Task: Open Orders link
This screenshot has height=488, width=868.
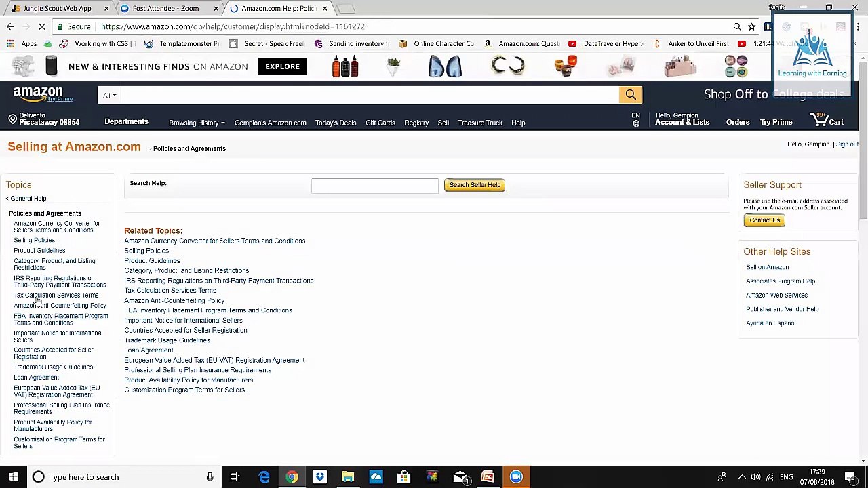Action: click(738, 123)
